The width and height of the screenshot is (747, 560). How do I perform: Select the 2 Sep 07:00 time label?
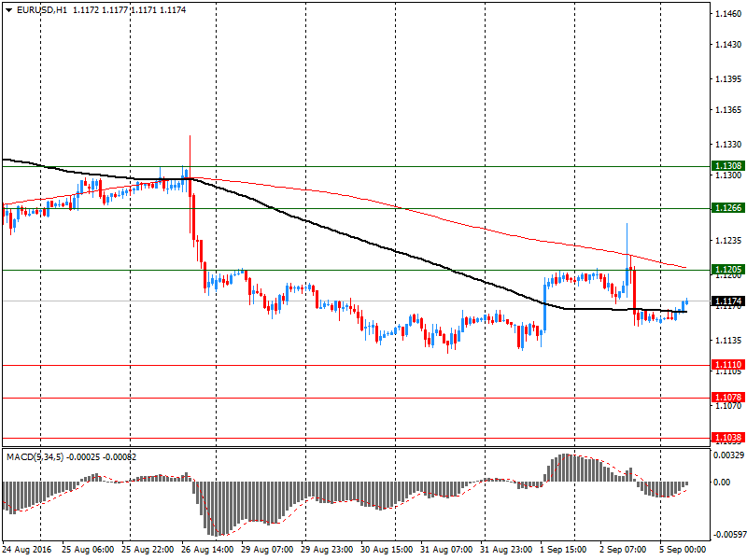[x=623, y=550]
